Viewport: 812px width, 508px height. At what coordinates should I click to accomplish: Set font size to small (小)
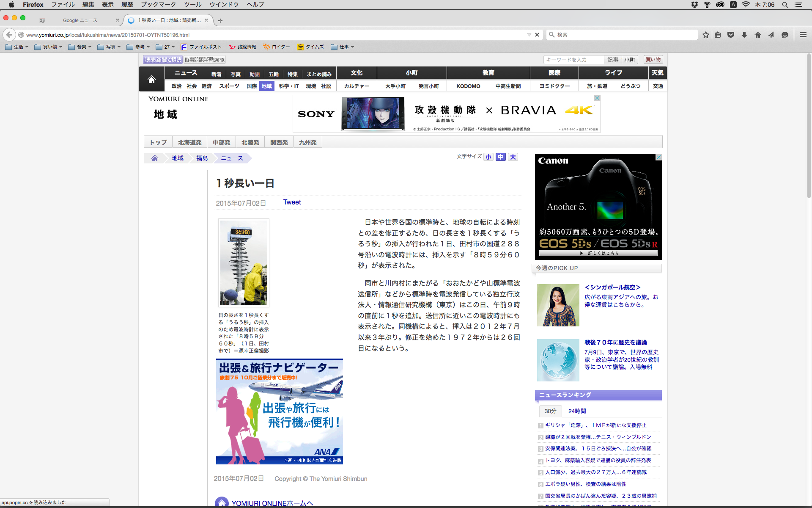[488, 157]
